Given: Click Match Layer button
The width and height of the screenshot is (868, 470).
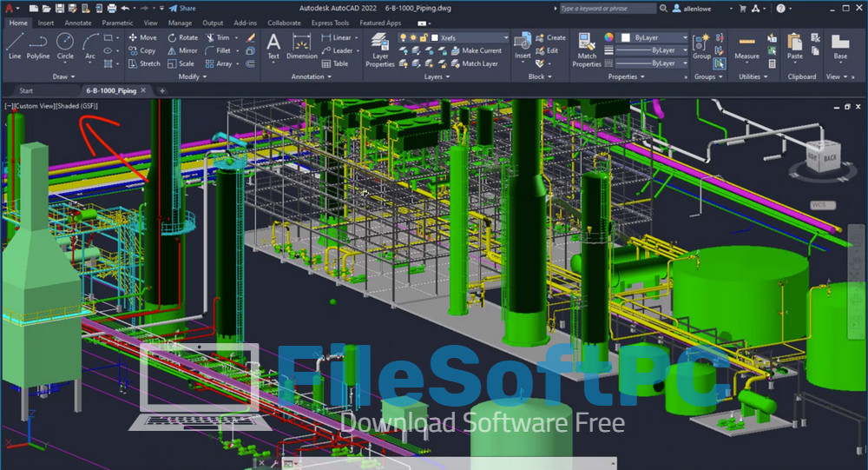Looking at the screenshot, I should coord(475,63).
